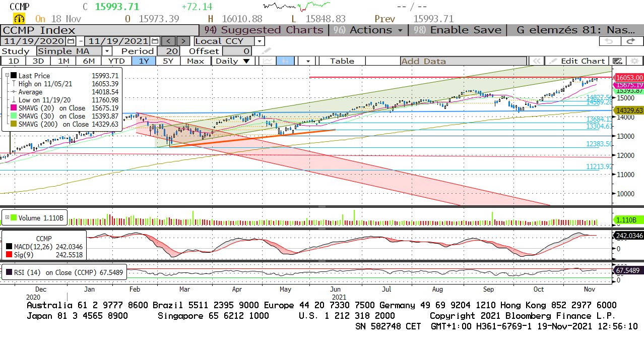Collapse the Last Price legend tree
The width and height of the screenshot is (644, 338).
coord(7,76)
